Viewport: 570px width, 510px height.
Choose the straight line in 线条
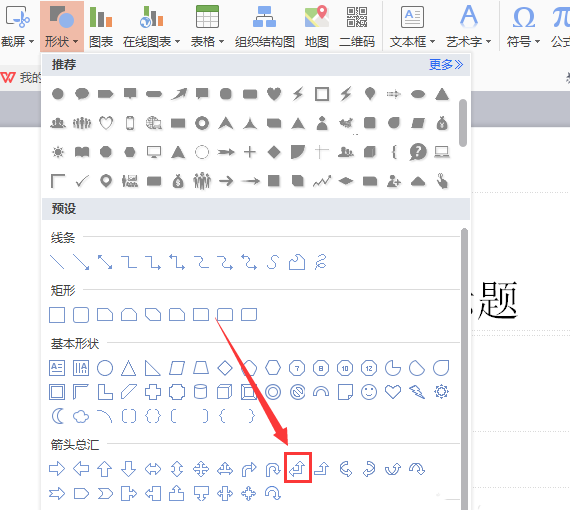click(57, 262)
